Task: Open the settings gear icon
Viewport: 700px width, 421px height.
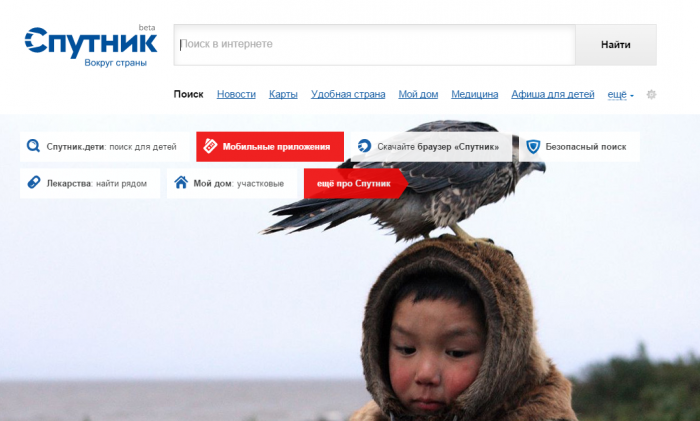Action: 651,95
